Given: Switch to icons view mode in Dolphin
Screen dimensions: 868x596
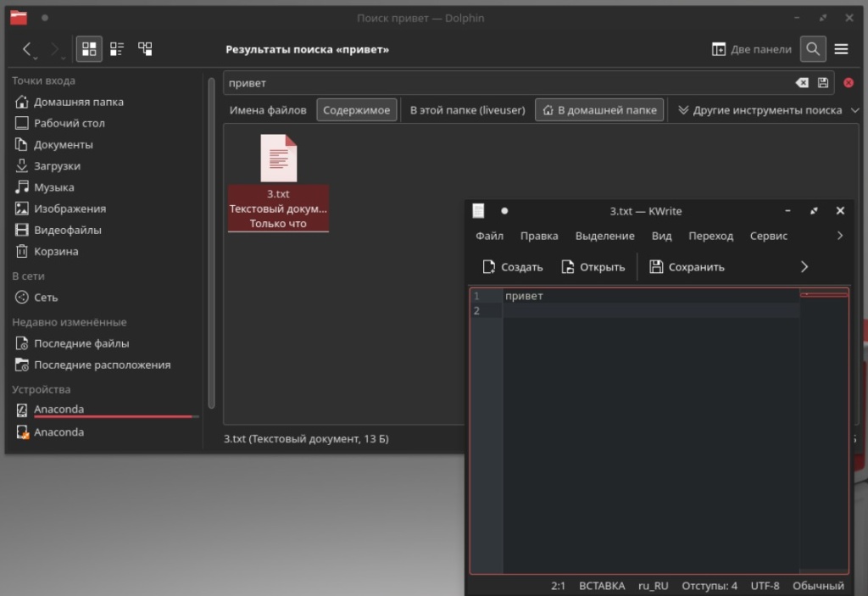Looking at the screenshot, I should 89,49.
